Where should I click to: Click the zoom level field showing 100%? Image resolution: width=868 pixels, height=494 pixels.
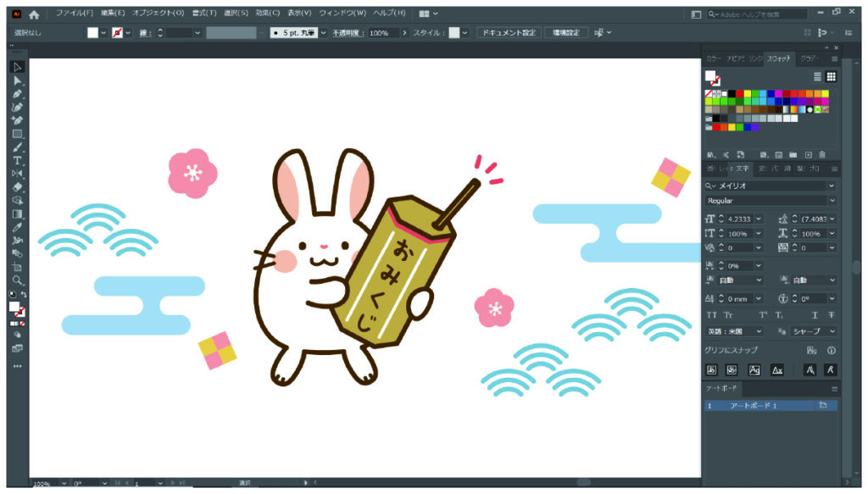46,484
